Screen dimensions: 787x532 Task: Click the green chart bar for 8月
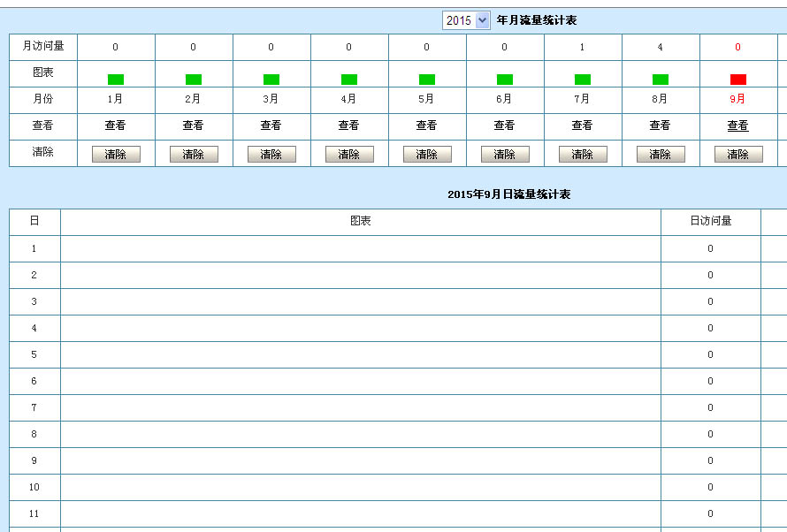[x=661, y=80]
